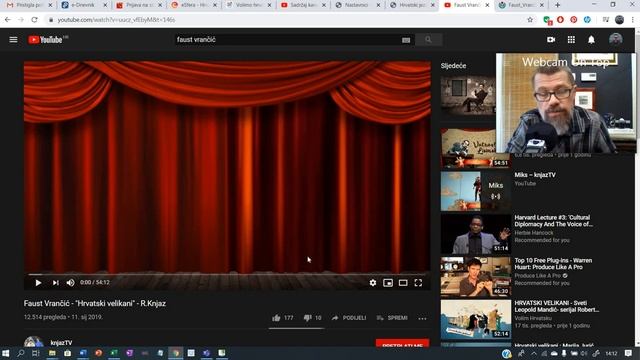
Task: Open the Windows Start menu
Action: tap(6, 353)
